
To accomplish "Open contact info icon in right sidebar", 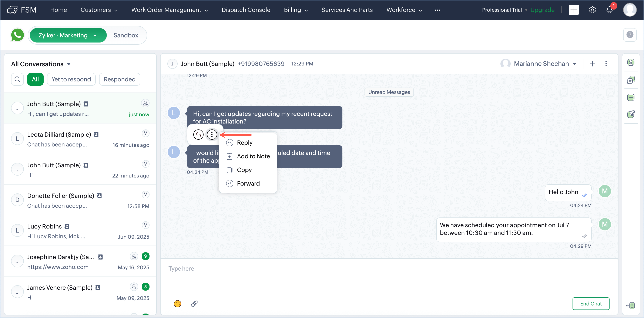I will tap(631, 62).
